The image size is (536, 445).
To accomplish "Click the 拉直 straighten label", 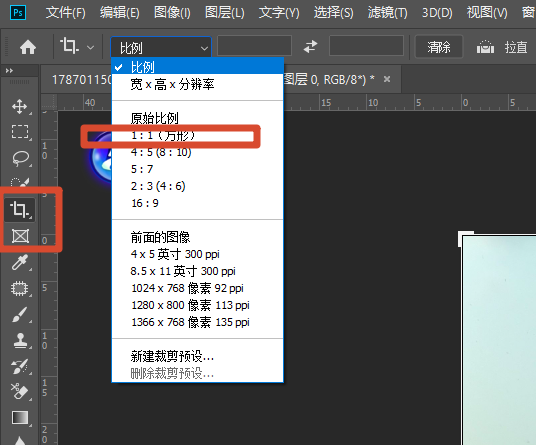I will pos(516,47).
